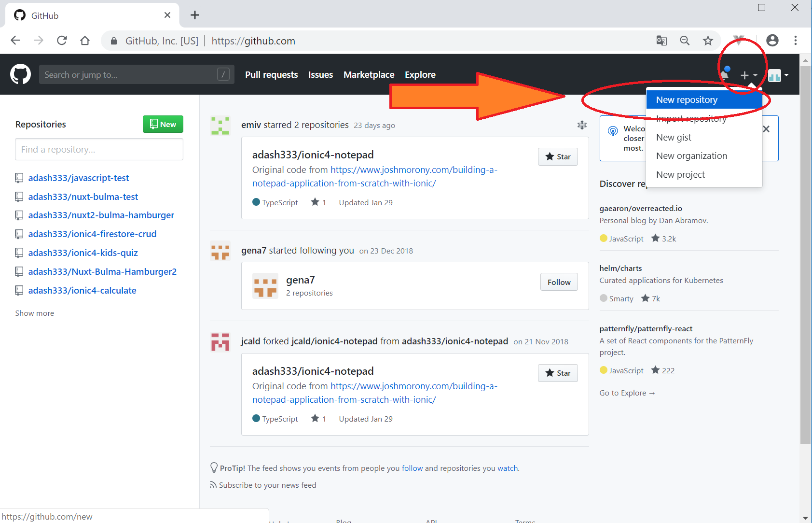Image resolution: width=812 pixels, height=523 pixels.
Task: Open adash333/ionic4-firestore-crud repository link
Action: point(92,234)
